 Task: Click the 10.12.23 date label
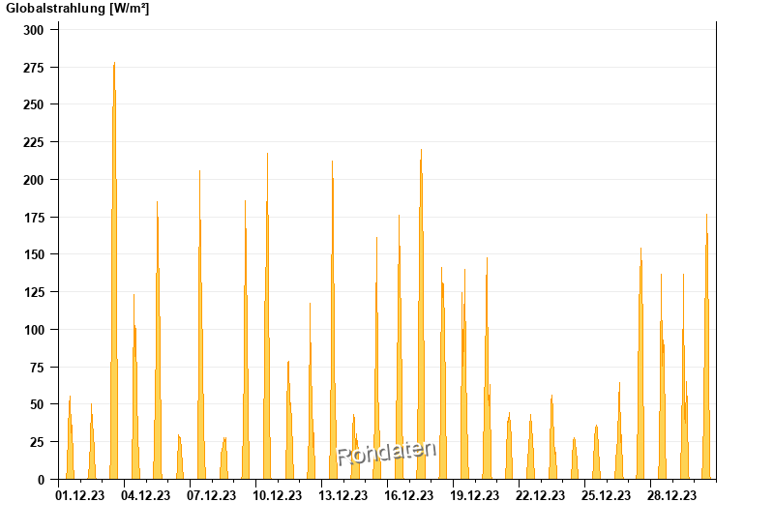click(x=278, y=495)
